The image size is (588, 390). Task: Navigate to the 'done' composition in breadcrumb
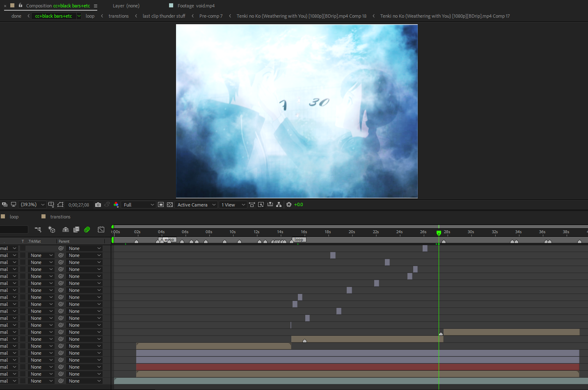tap(16, 16)
